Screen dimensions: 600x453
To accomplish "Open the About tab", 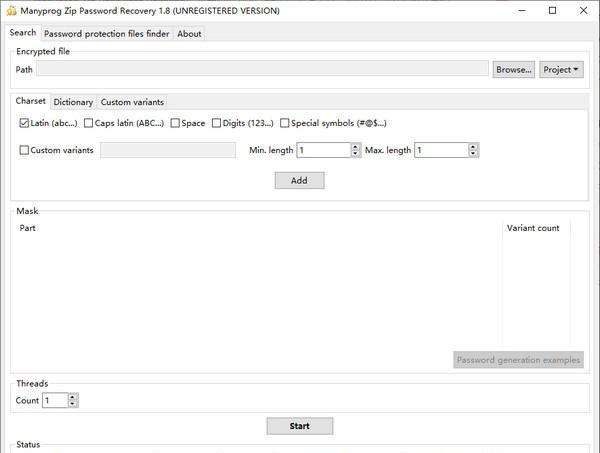I will coord(189,34).
